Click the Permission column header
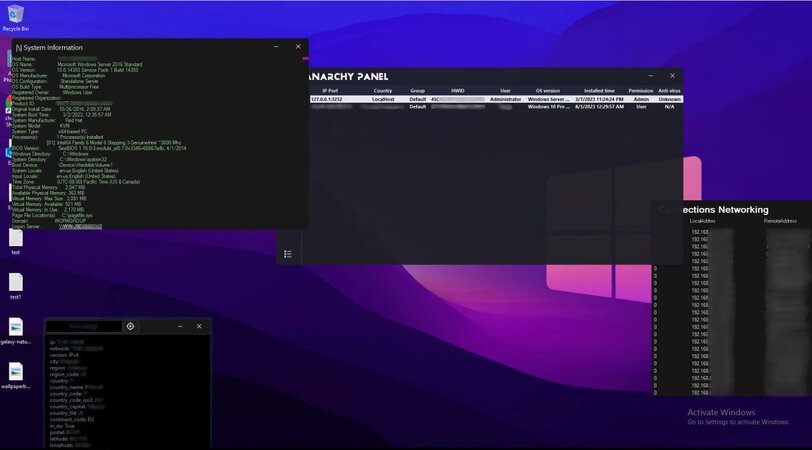812x450 pixels. pyautogui.click(x=641, y=91)
